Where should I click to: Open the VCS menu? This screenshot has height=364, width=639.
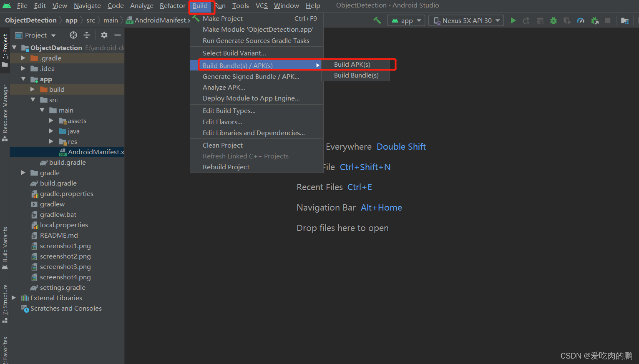pos(262,5)
